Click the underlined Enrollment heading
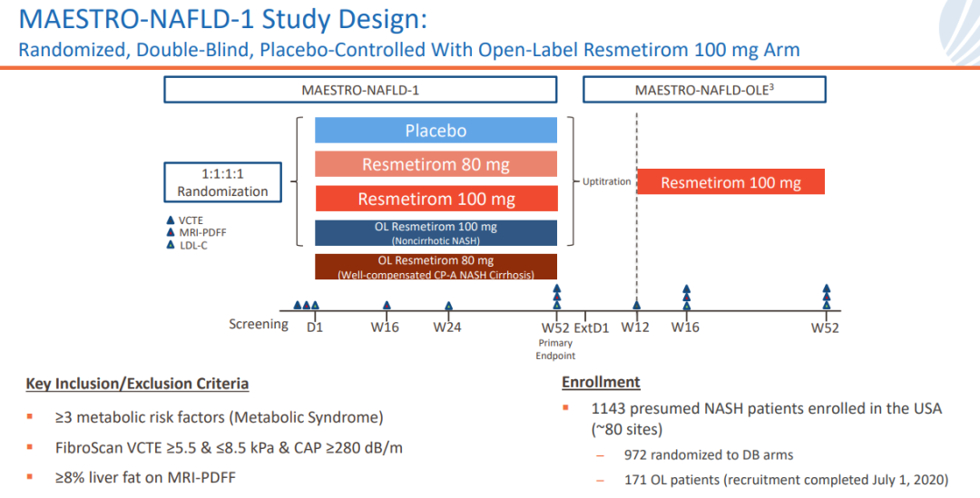This screenshot has width=980, height=498. [601, 382]
